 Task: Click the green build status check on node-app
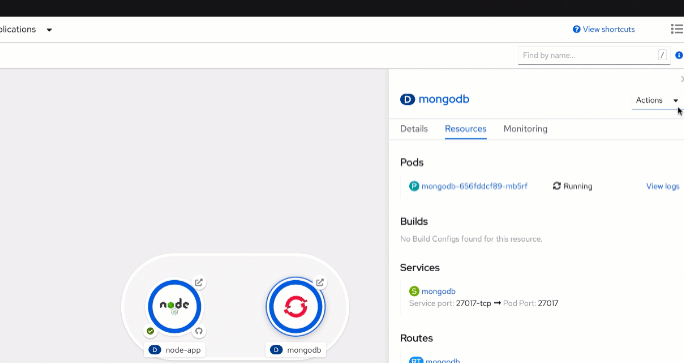[x=150, y=331]
